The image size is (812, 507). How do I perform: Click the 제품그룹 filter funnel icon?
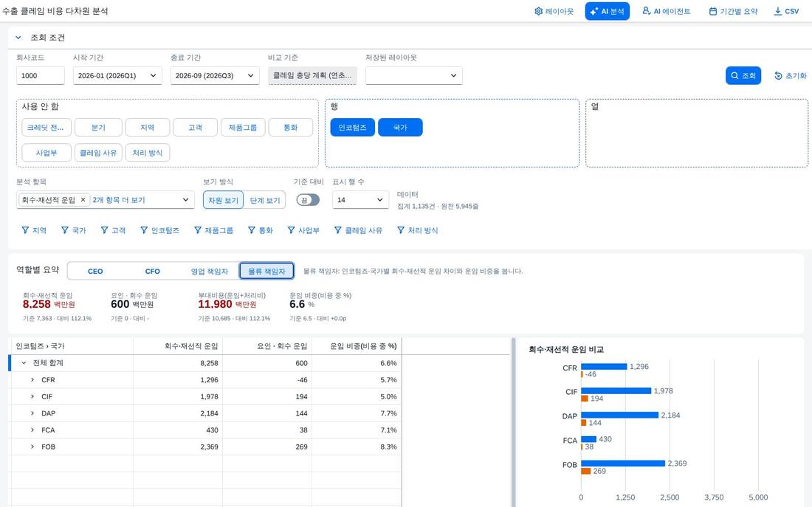[x=198, y=230]
